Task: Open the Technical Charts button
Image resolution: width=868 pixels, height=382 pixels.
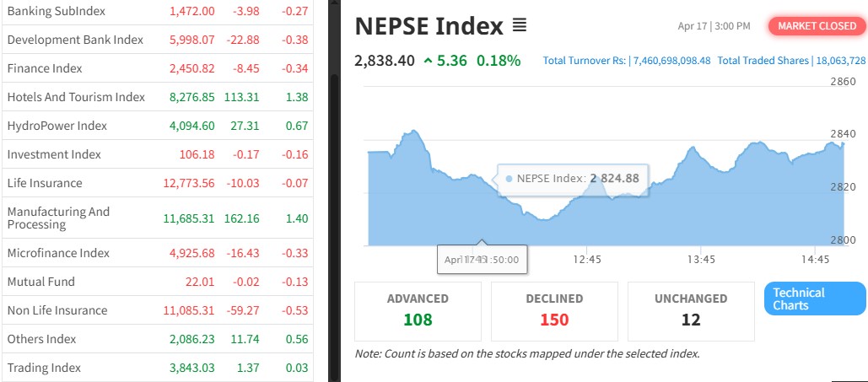Action: point(814,299)
